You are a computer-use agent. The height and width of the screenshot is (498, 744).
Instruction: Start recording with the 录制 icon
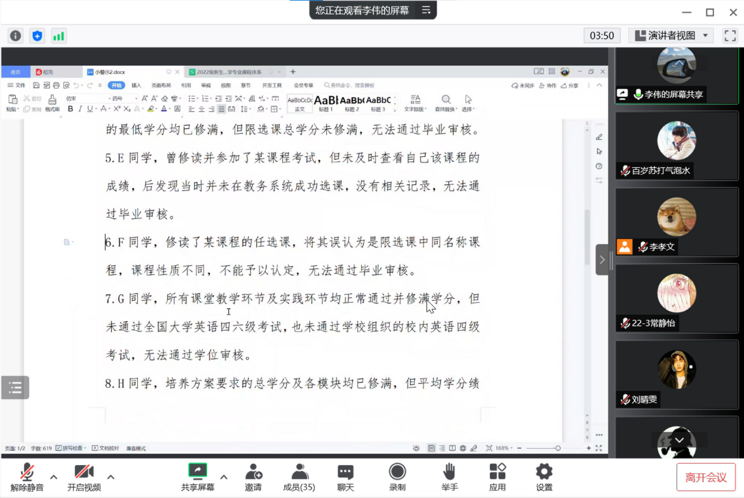coord(397,472)
